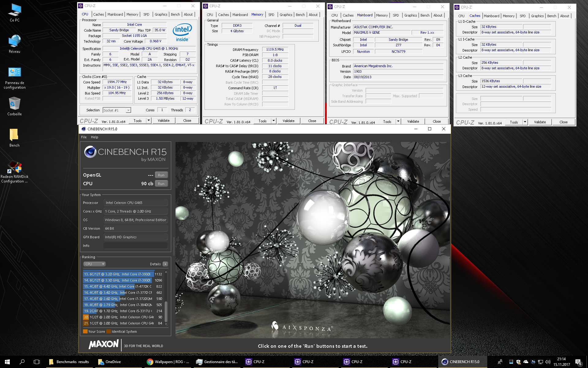This screenshot has height=368, width=588.
Task: Switch to Memory tab in CPU-Z Caches window
Action: (509, 16)
